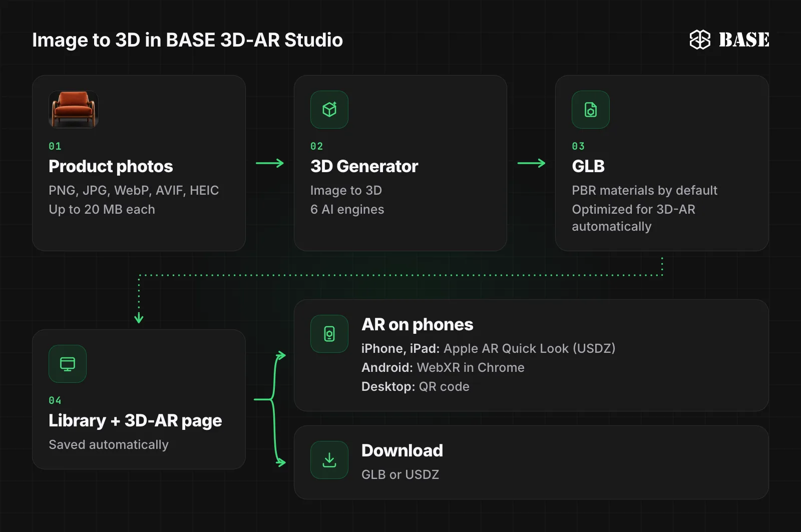
Task: Click the 'iPhone, iPad: Apple AR Quick Look (USDZ)' line
Action: pos(488,348)
